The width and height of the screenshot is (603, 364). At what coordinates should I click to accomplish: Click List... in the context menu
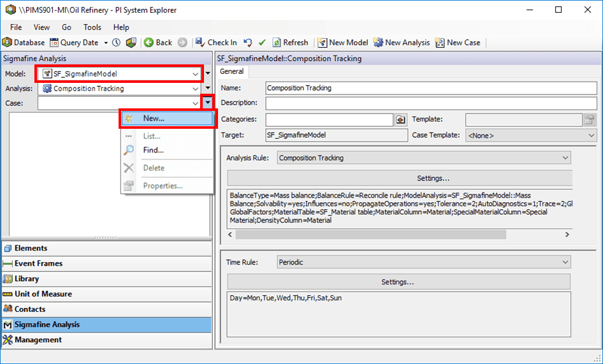click(x=167, y=136)
